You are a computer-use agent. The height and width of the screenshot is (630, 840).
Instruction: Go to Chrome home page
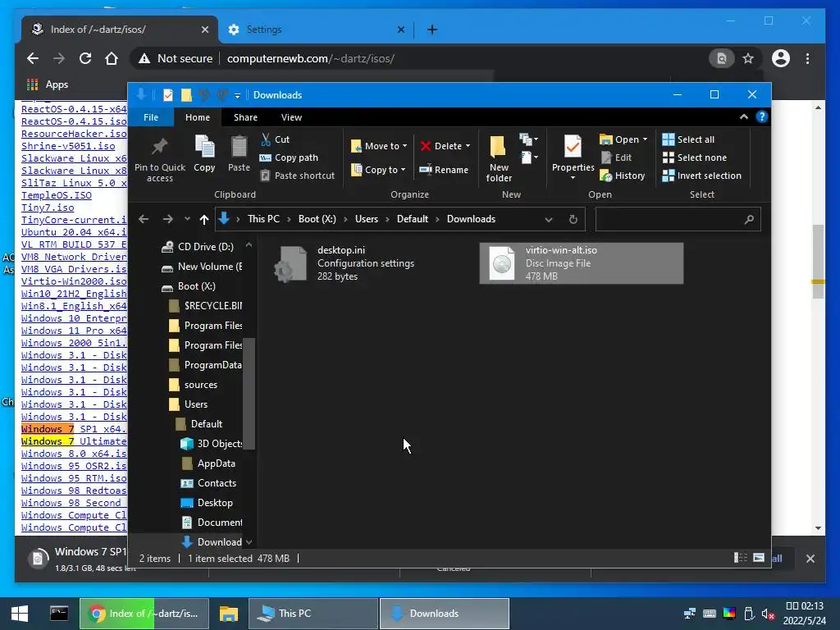(x=112, y=58)
